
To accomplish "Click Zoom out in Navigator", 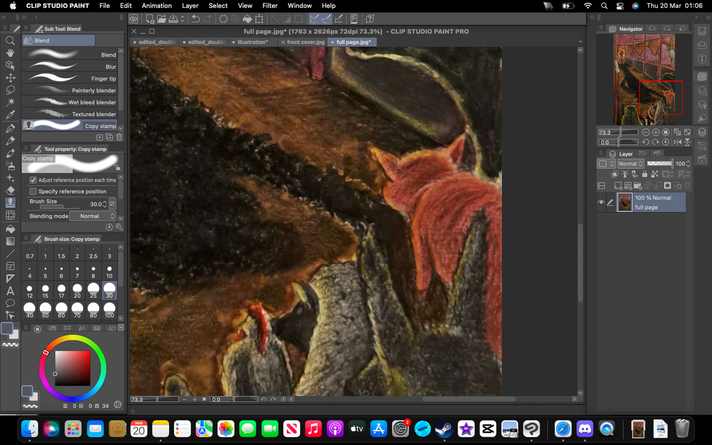I will 646,132.
